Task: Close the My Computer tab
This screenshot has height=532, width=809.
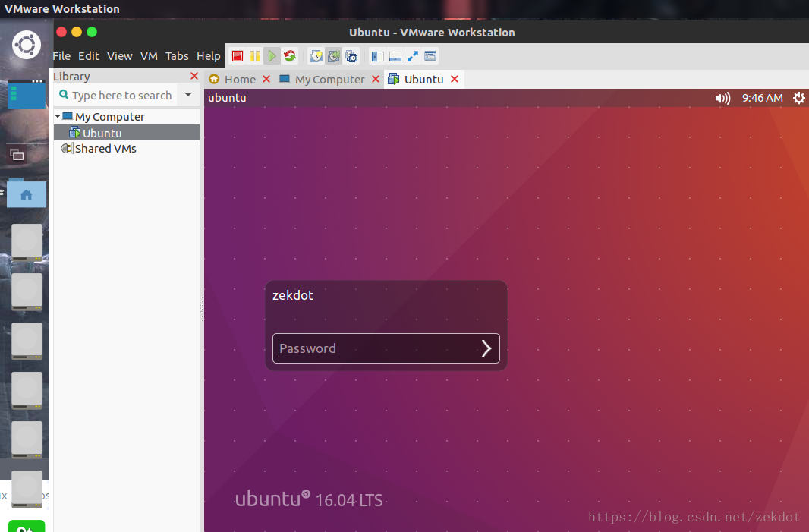Action: pos(376,79)
